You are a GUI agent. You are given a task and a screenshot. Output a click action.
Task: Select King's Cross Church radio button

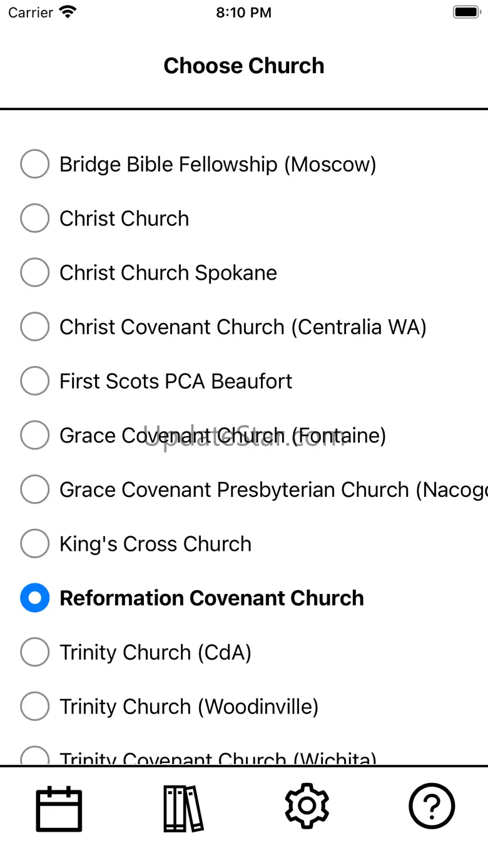click(x=35, y=544)
